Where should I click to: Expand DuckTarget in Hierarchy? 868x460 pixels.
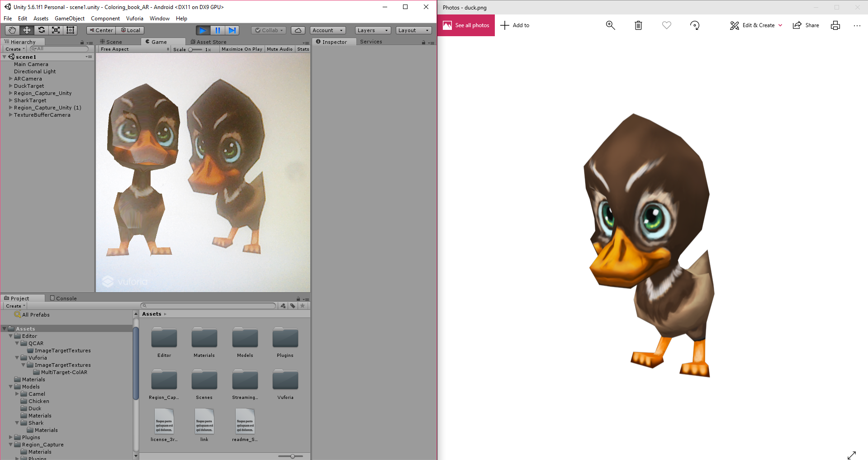(x=10, y=86)
